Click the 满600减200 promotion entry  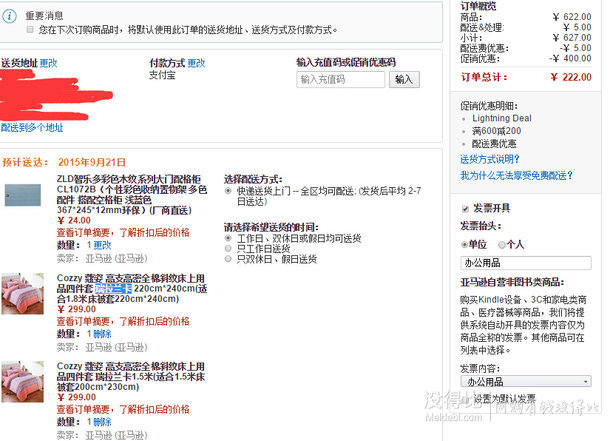pyautogui.click(x=496, y=131)
